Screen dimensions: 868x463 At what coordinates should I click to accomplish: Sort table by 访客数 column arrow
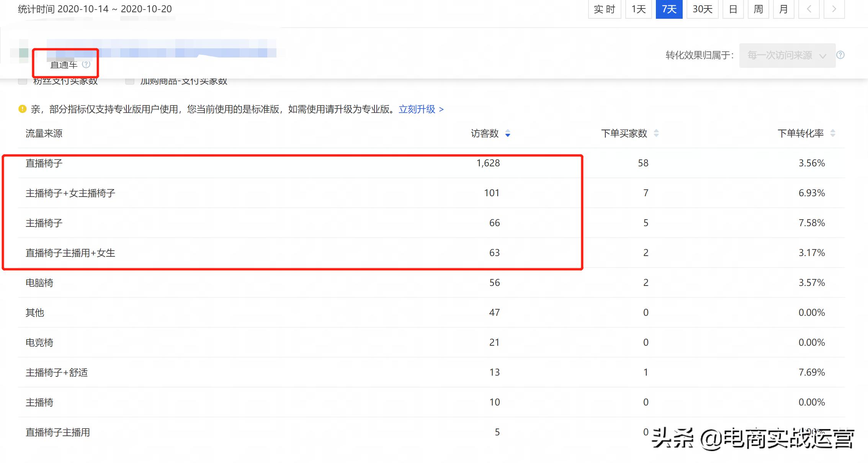tap(508, 133)
